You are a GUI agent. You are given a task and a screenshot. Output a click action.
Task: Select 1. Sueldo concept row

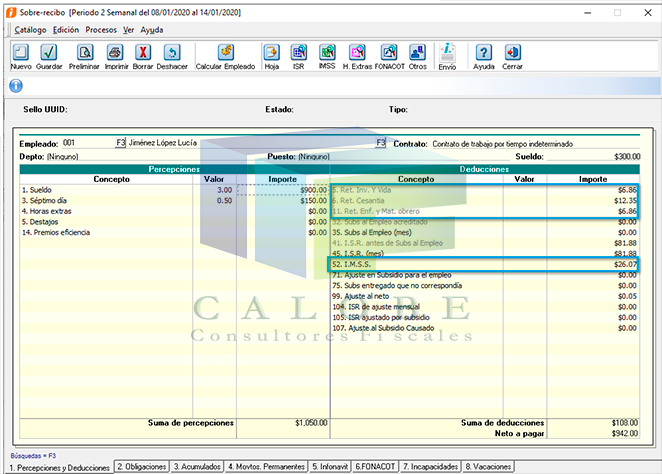click(106, 190)
